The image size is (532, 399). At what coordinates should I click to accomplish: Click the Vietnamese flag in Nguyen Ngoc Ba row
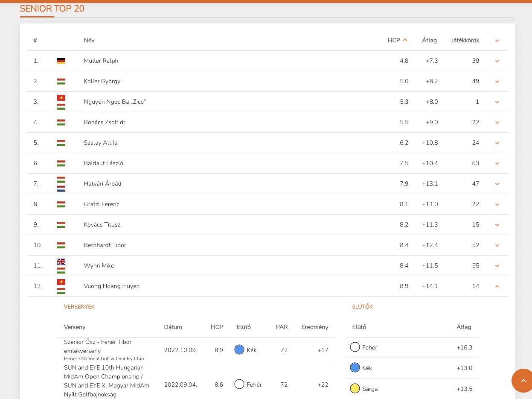61,98
